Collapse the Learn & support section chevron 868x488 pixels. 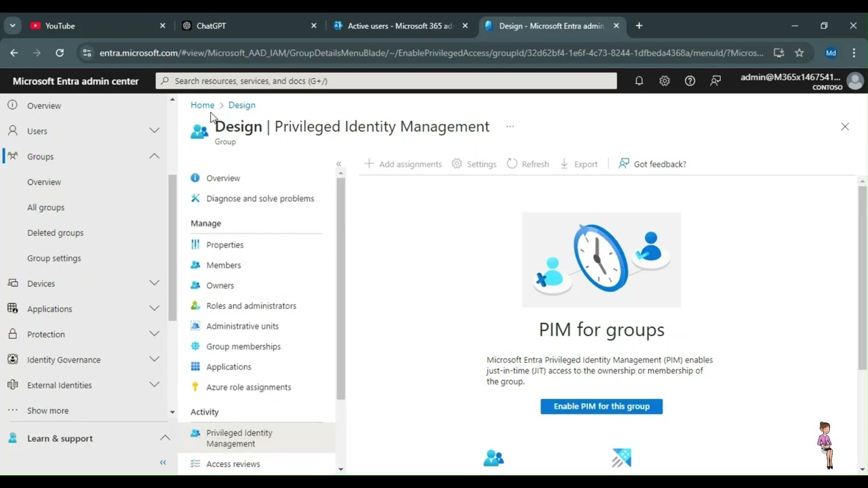coord(165,438)
